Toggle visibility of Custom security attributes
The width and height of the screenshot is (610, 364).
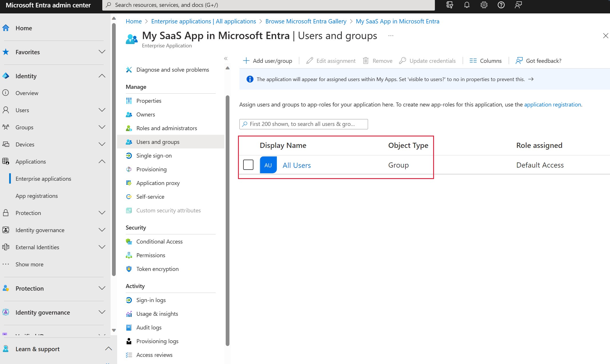168,210
